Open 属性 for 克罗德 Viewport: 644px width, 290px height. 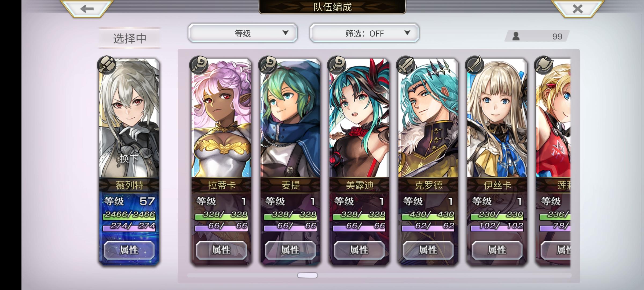428,250
